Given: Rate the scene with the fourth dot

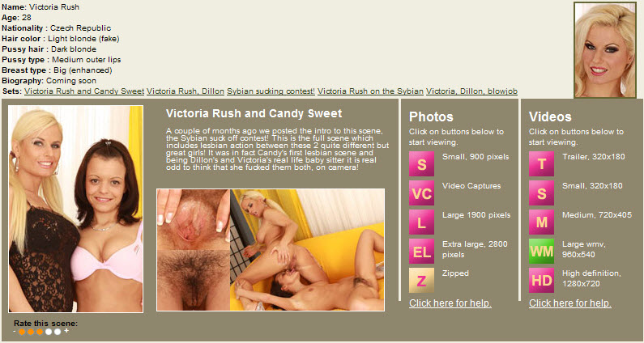Looking at the screenshot, I should pos(49,332).
